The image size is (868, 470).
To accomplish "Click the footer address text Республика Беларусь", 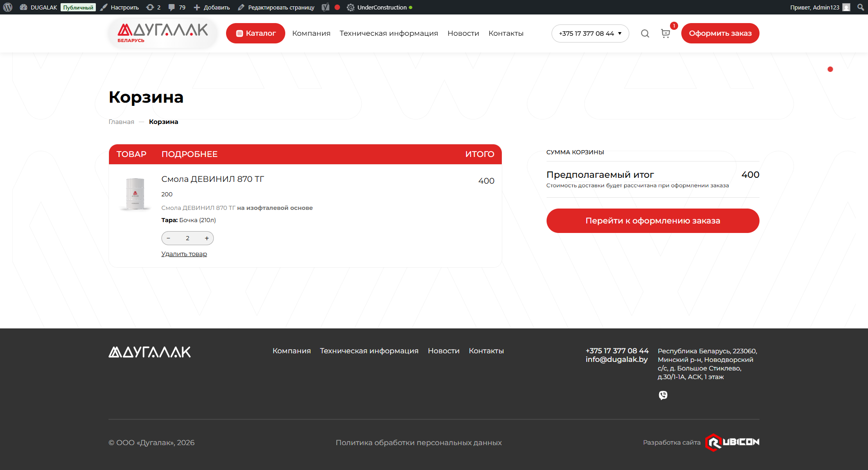I will pyautogui.click(x=708, y=364).
